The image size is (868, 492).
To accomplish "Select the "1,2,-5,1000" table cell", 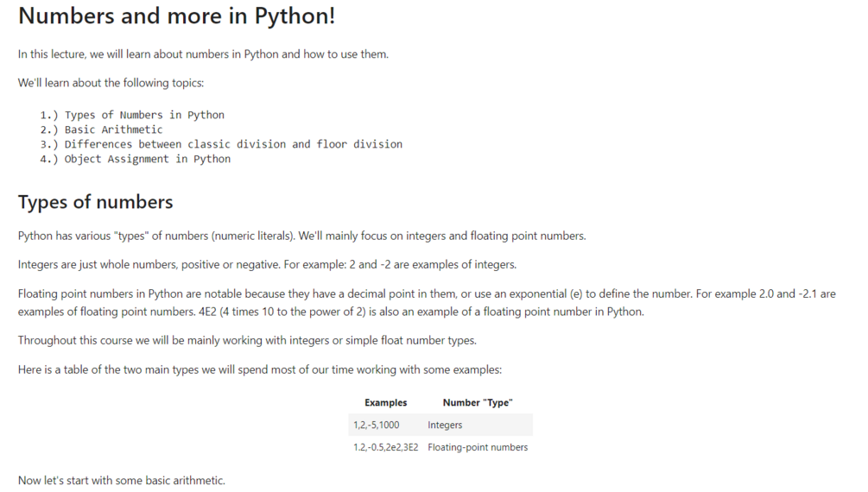I will (x=377, y=425).
